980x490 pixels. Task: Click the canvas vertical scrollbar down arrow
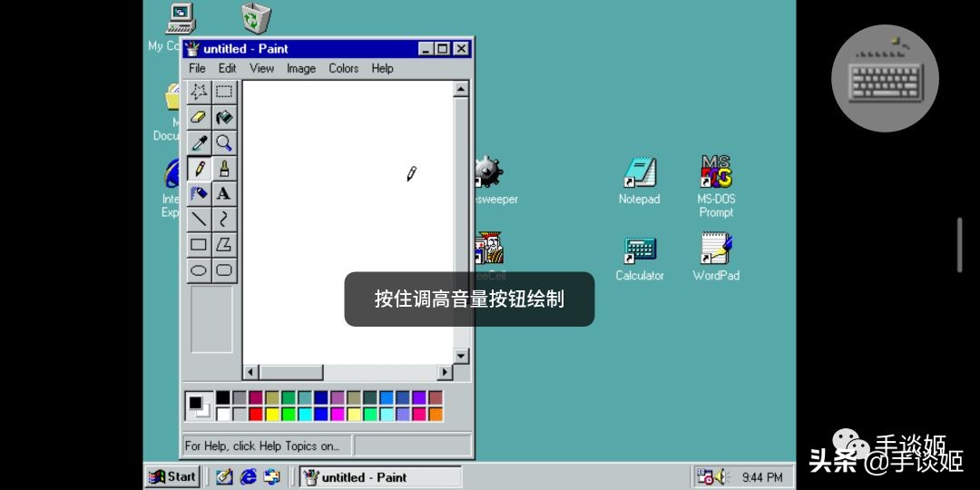tap(461, 357)
